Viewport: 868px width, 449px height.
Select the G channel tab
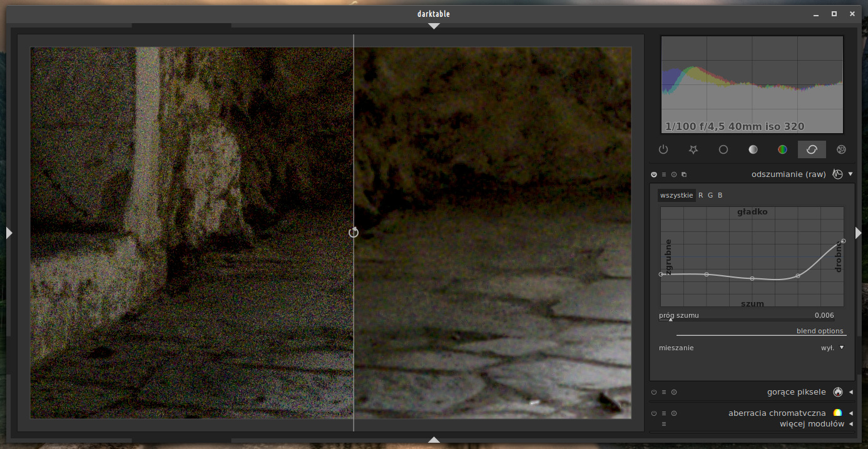point(710,195)
